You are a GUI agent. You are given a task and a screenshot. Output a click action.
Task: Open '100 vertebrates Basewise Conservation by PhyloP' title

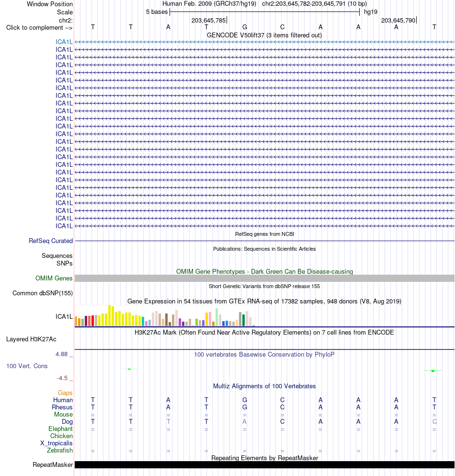click(x=264, y=354)
